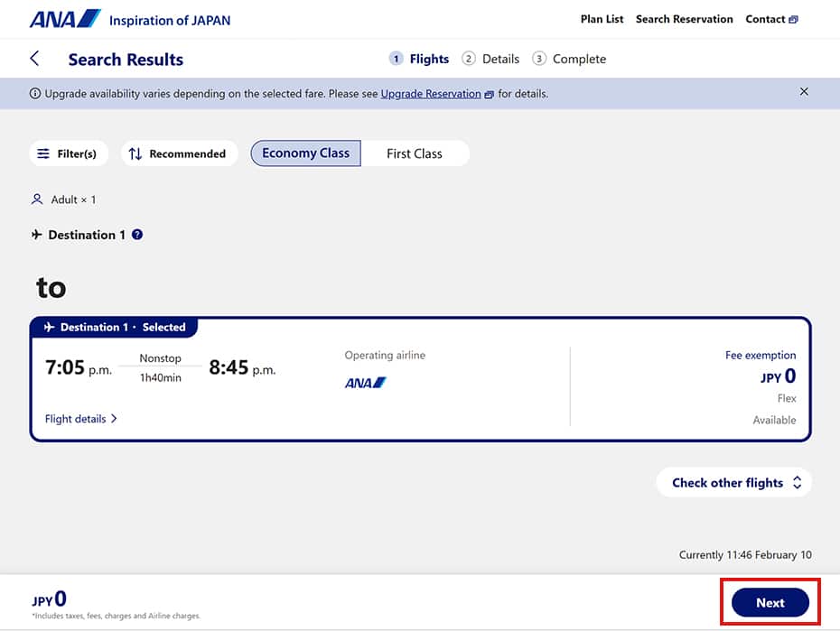Viewport: 840px width, 631px height.
Task: Click the 8:45 p.m. arrival time
Action: click(242, 367)
